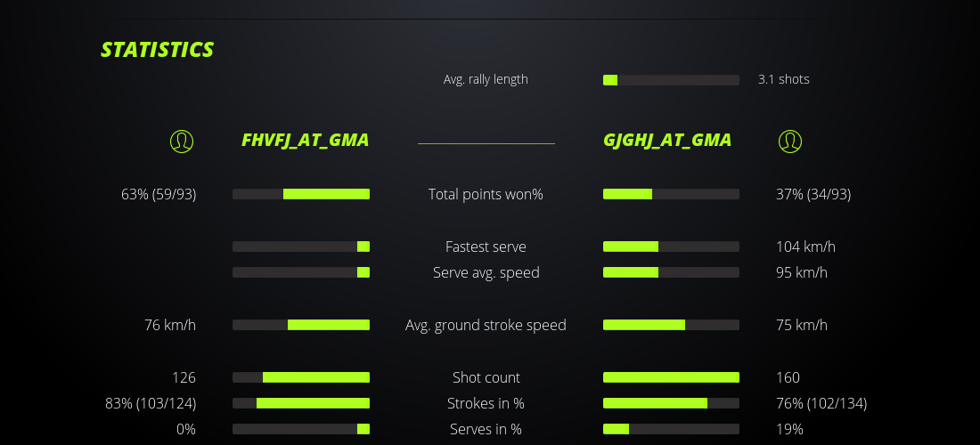Click the 19% Serves in value
Viewport: 980px width, 445px height.
coord(789,429)
